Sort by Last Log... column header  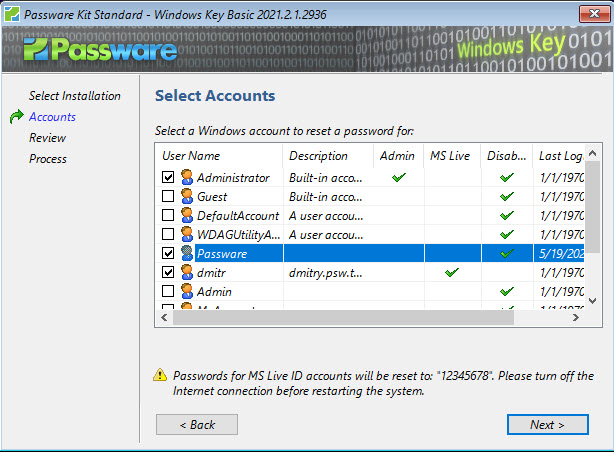(559, 156)
